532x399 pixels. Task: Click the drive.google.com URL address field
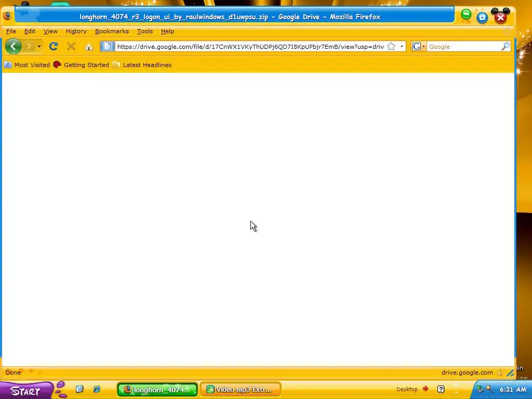pyautogui.click(x=250, y=46)
